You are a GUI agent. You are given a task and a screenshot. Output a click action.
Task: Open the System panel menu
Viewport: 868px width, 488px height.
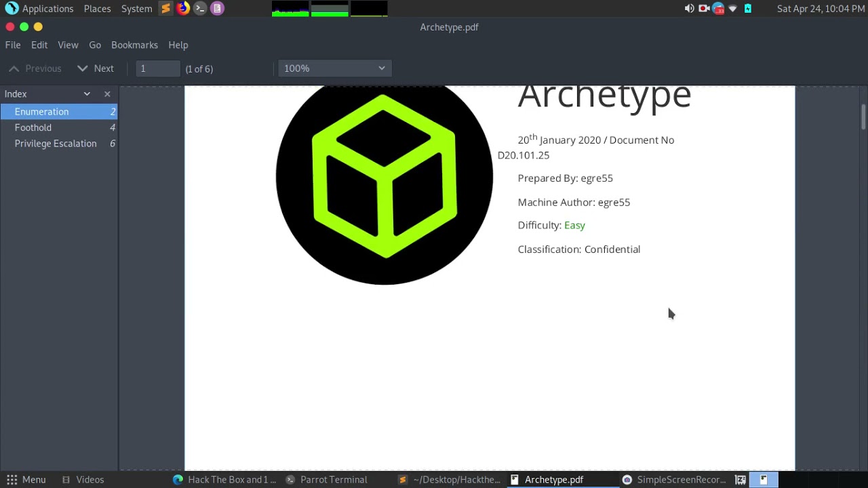tap(136, 9)
